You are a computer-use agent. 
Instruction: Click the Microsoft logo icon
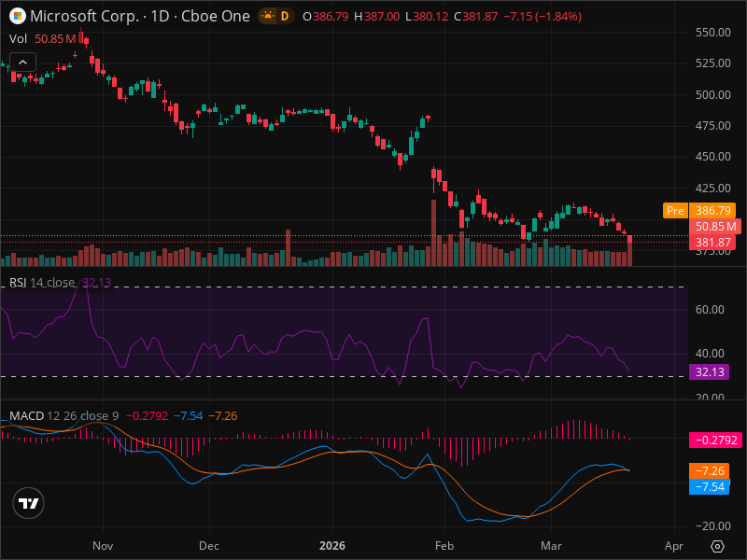[18, 16]
